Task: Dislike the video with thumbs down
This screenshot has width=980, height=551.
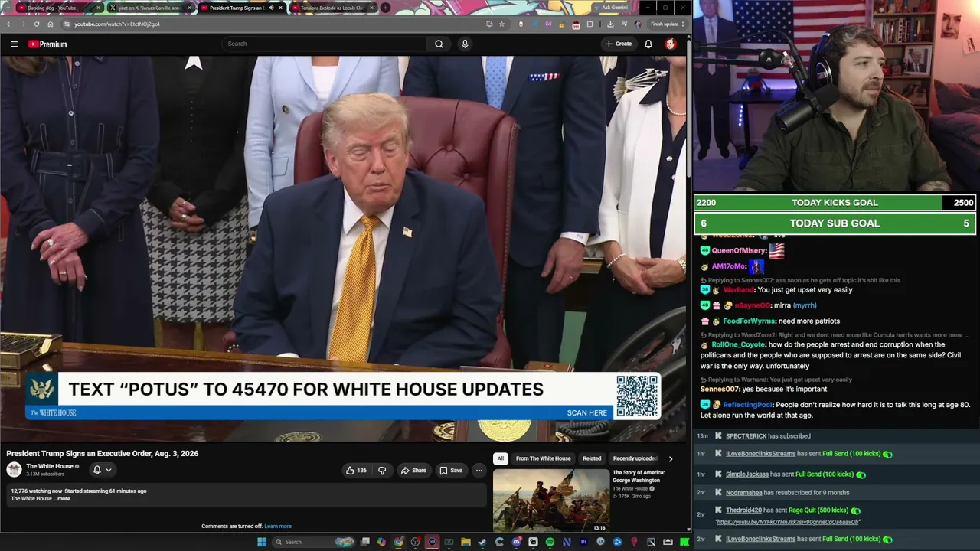Action: click(382, 471)
